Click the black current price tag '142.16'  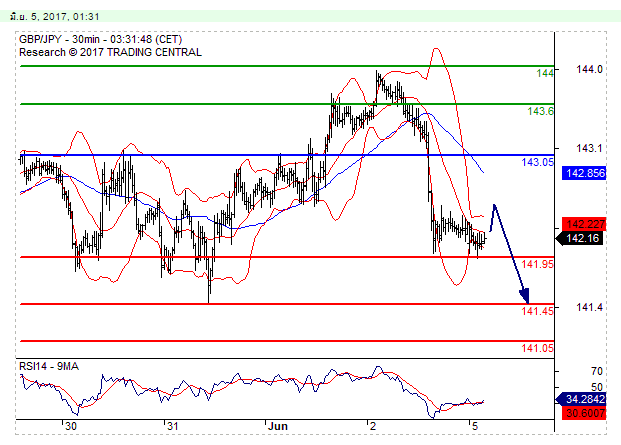tap(581, 238)
